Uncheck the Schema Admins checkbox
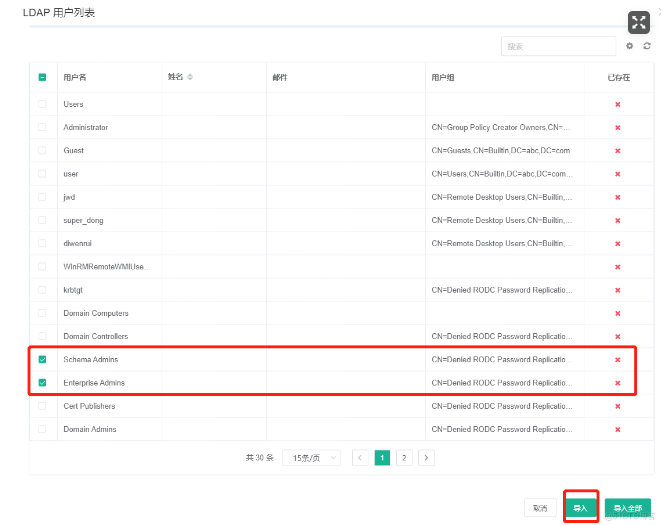663x525 pixels. point(42,360)
